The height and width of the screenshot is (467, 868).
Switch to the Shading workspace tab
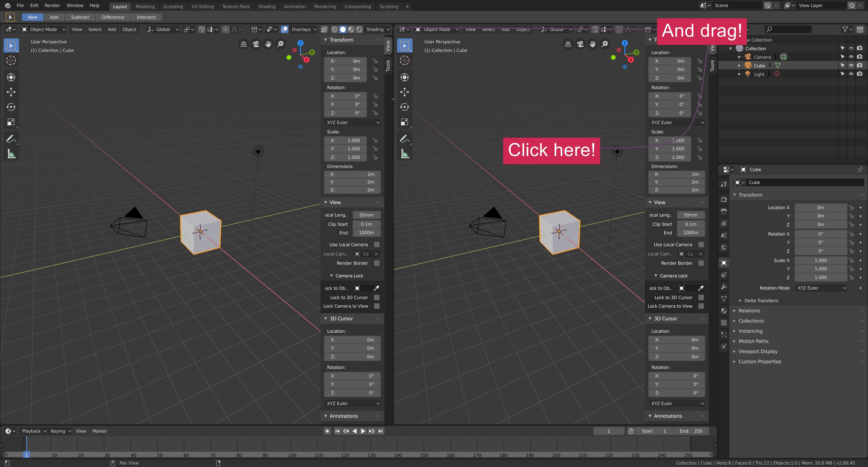[x=267, y=6]
